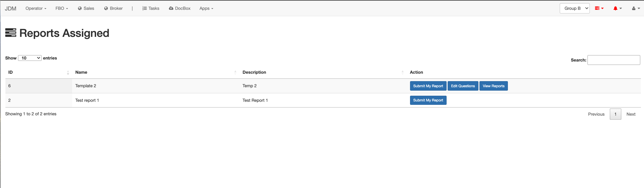644x188 pixels.
Task: Open DocBox cloud storage
Action: tap(180, 8)
